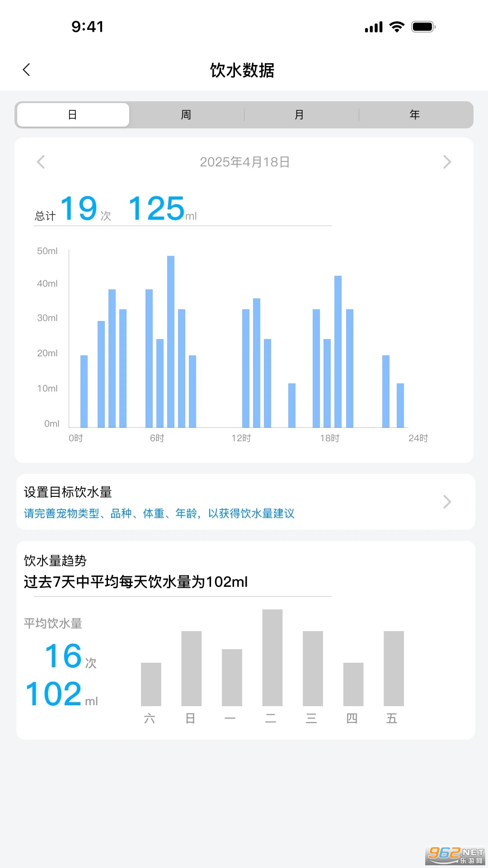Tap the cellular signal icon

(374, 27)
